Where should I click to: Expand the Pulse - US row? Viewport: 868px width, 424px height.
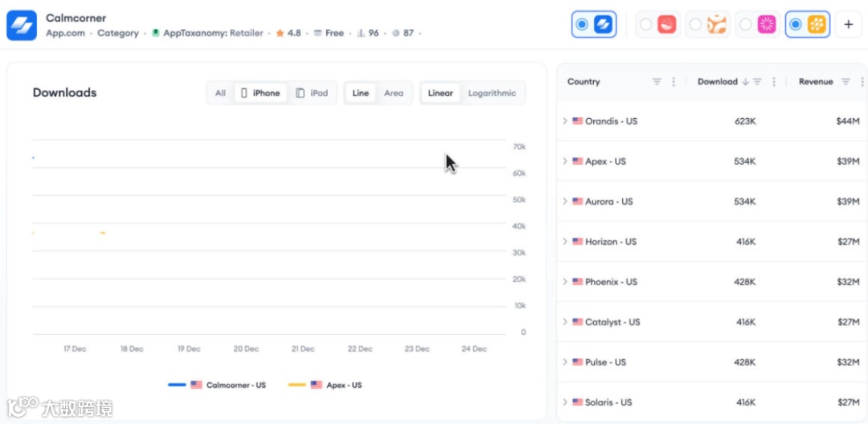coord(565,362)
